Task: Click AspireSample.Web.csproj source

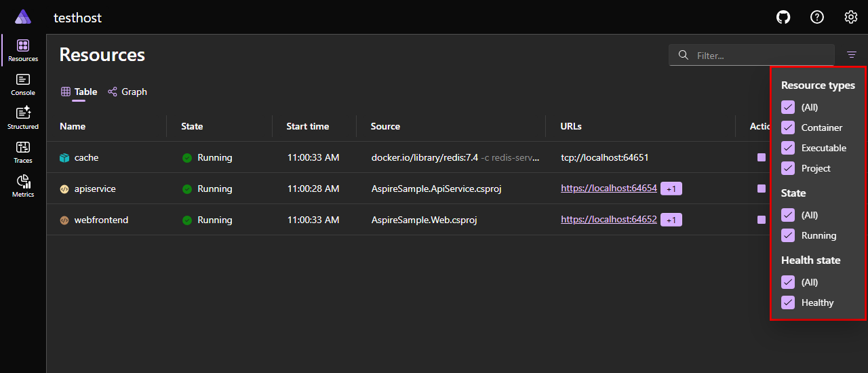Action: tap(425, 220)
